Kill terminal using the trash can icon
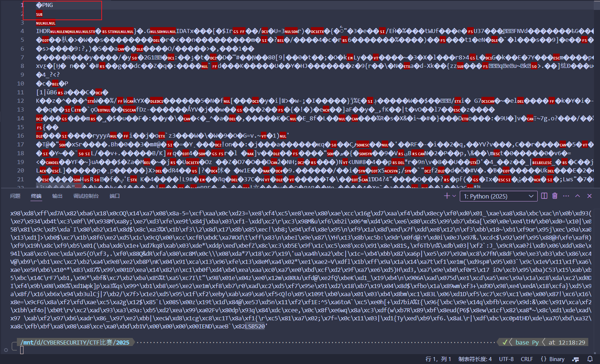 click(x=555, y=196)
